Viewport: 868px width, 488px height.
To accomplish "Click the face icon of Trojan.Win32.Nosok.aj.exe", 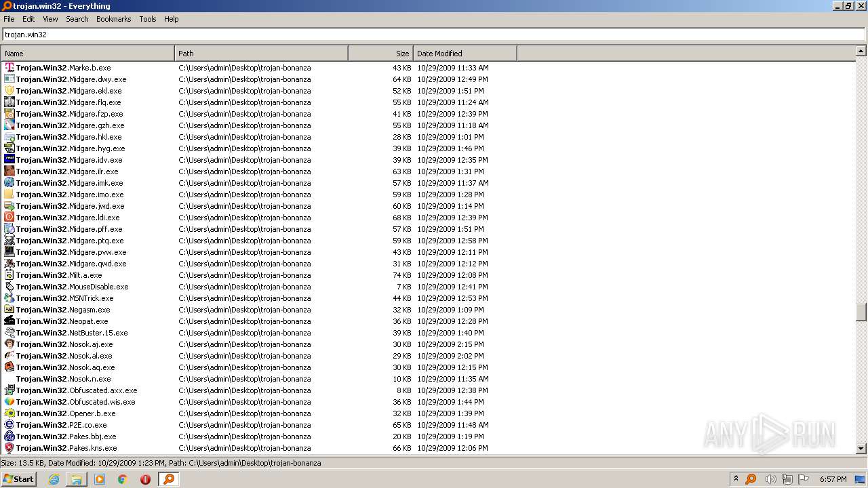I will pos(9,344).
